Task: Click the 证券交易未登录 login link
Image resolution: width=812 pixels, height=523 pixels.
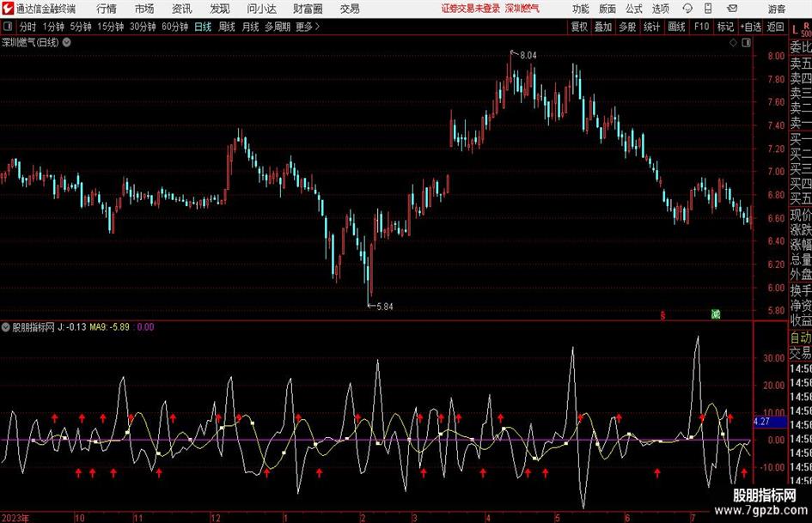Action: point(471,9)
